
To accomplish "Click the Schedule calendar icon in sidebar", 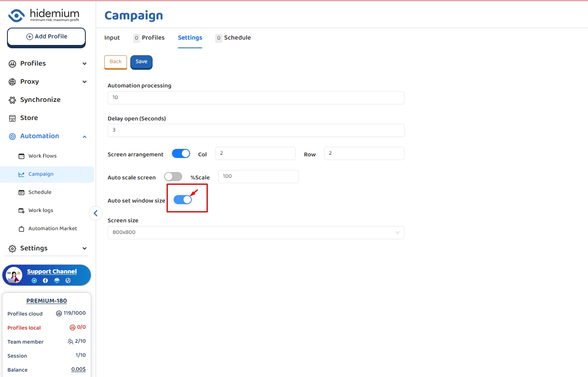I will coord(21,193).
